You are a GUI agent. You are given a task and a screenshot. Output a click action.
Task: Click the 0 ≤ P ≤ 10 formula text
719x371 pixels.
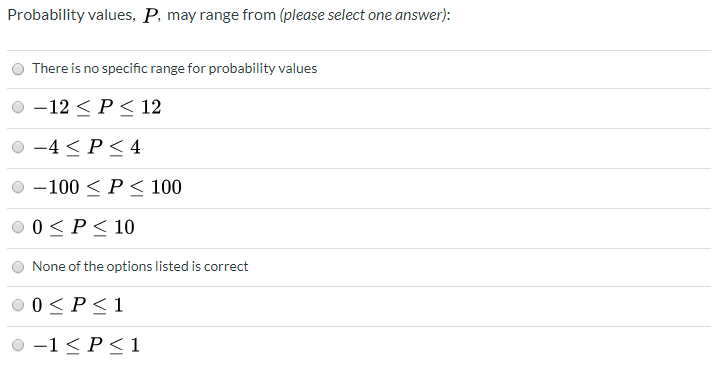(83, 227)
